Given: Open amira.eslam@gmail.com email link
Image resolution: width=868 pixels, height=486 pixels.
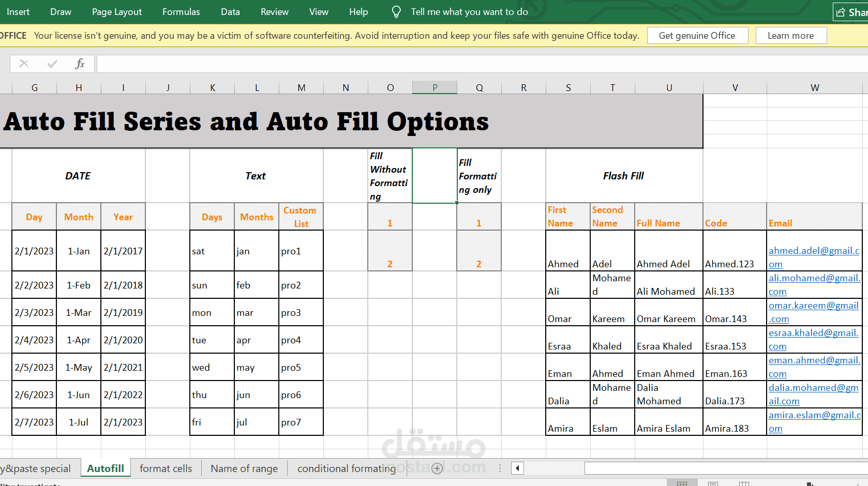Looking at the screenshot, I should 815,422.
